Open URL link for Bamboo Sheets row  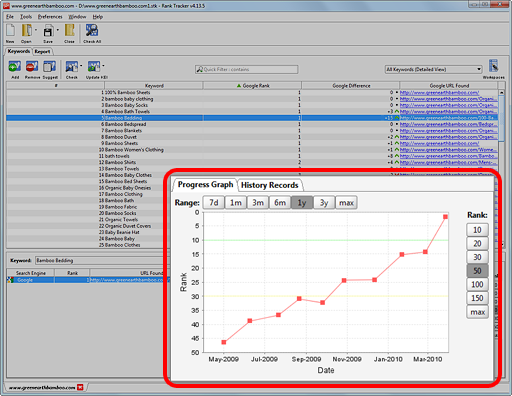coord(439,143)
